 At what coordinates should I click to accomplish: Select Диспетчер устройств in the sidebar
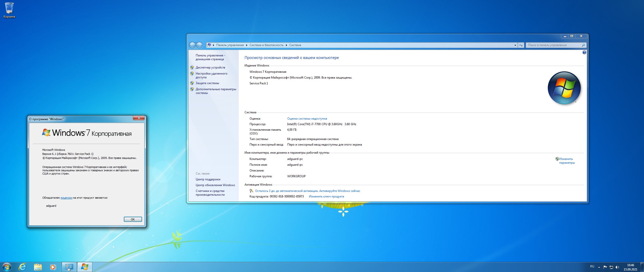click(210, 67)
